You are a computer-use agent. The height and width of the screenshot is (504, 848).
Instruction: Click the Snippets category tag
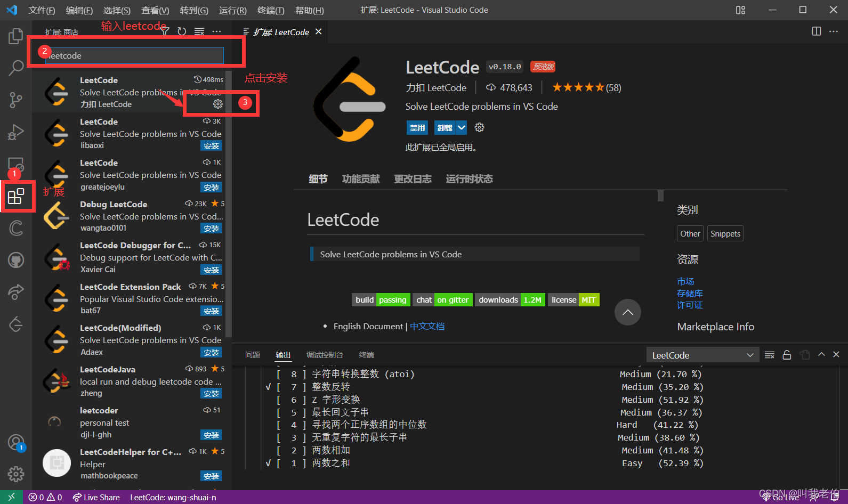point(725,233)
